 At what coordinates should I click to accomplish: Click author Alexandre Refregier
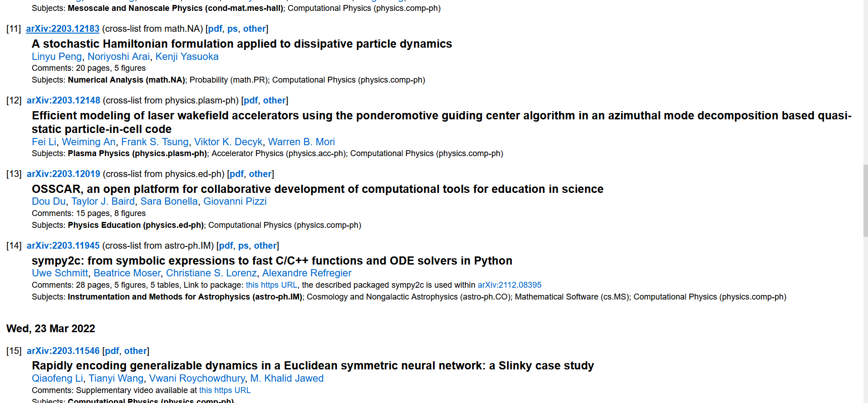[x=307, y=273]
